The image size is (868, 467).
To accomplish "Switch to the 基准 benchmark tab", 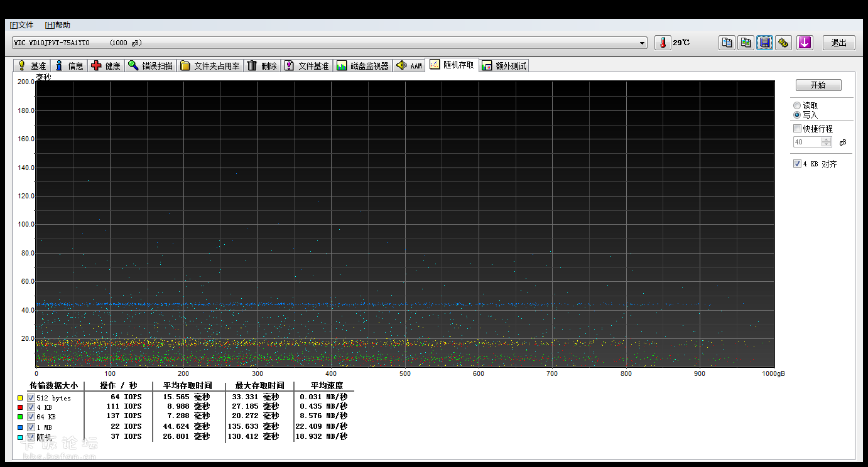I will 31,65.
